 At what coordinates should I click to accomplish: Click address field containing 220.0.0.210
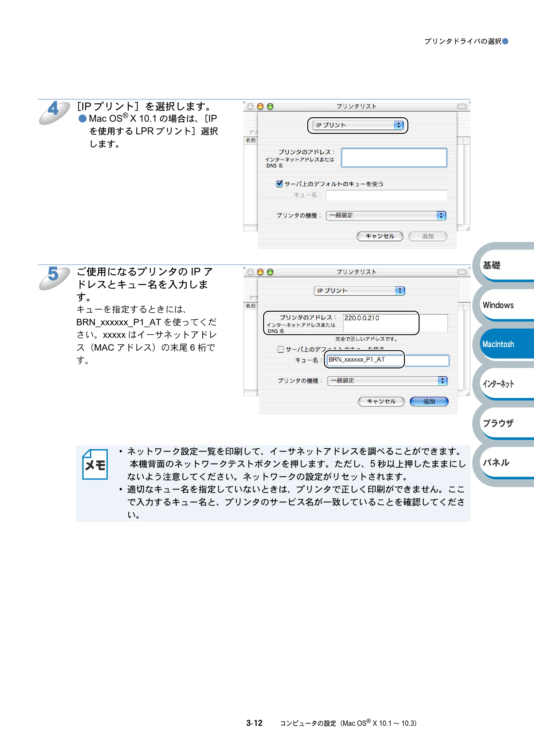(395, 323)
